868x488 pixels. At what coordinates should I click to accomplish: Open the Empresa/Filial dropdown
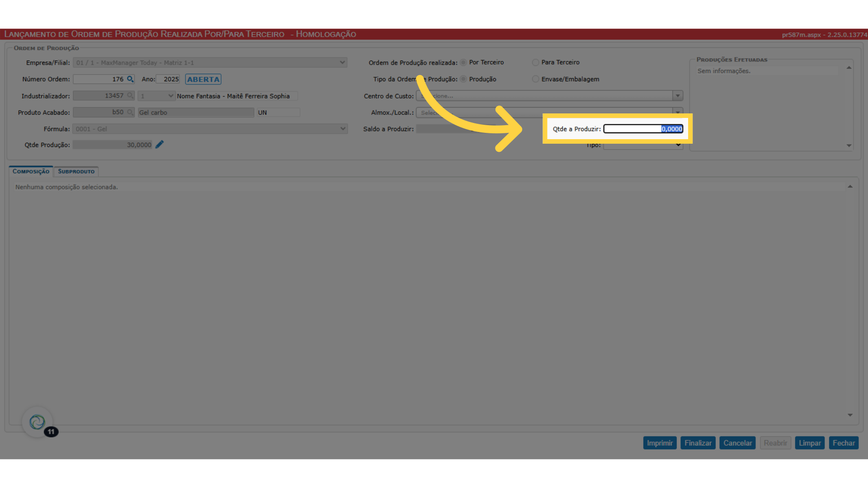point(342,62)
